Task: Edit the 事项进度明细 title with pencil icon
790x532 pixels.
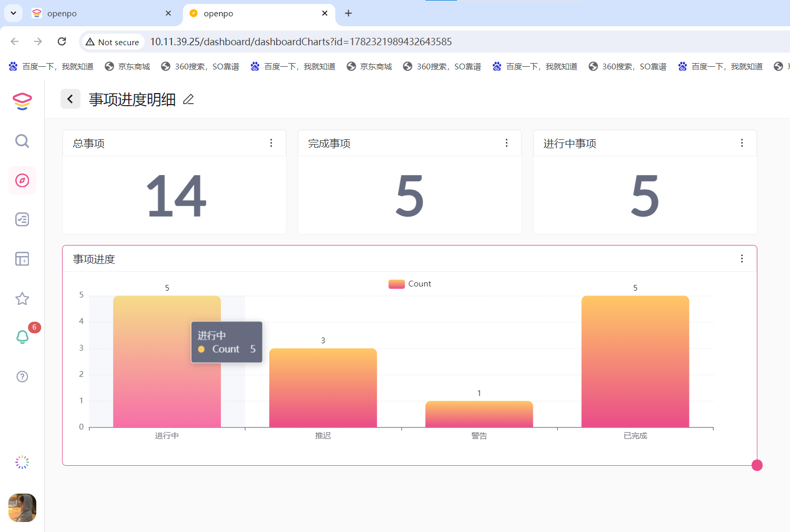Action: [188, 99]
